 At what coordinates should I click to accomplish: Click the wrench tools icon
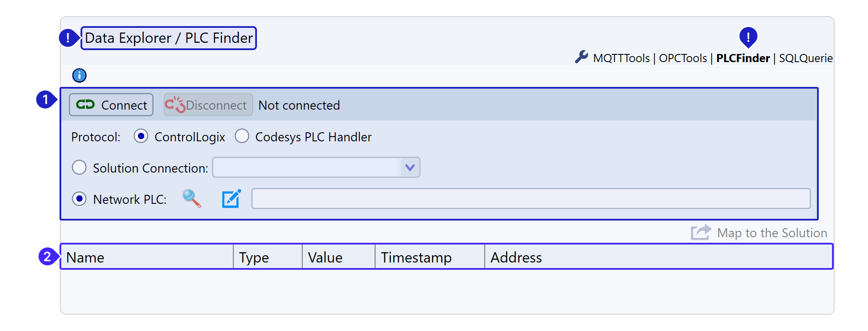[x=581, y=57]
